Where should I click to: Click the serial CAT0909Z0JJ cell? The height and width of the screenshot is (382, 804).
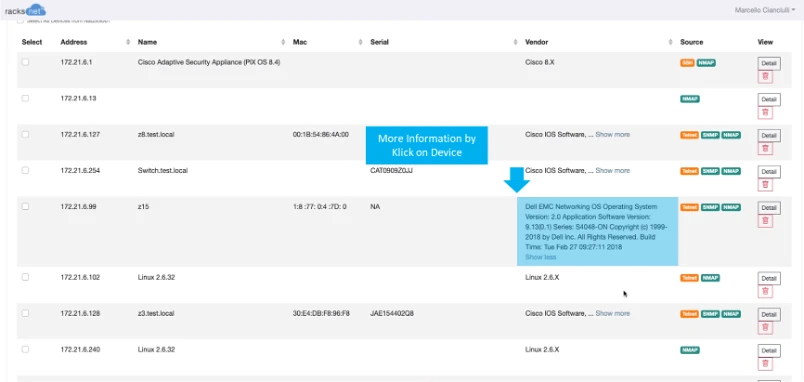(x=391, y=170)
